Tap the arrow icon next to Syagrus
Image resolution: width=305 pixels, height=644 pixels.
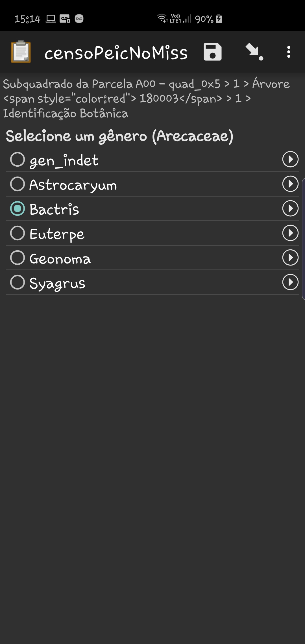pos(290,282)
